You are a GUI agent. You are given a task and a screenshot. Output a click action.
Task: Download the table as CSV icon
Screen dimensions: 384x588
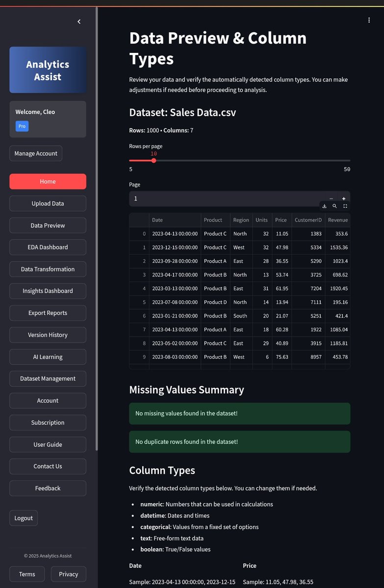pos(324,206)
